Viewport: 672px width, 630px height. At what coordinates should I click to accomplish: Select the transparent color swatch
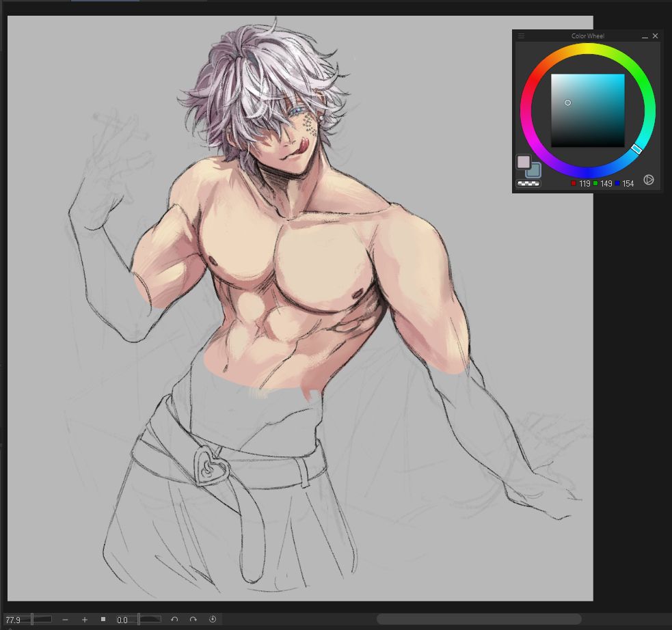[x=528, y=183]
